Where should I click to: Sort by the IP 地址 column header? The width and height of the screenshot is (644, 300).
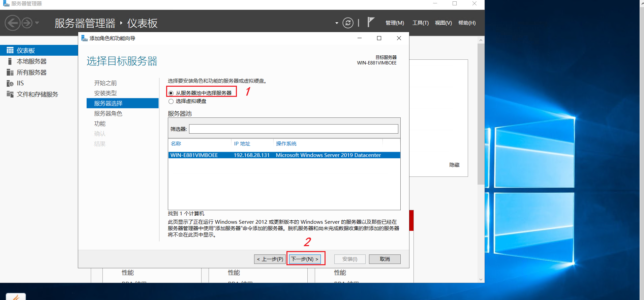[242, 144]
